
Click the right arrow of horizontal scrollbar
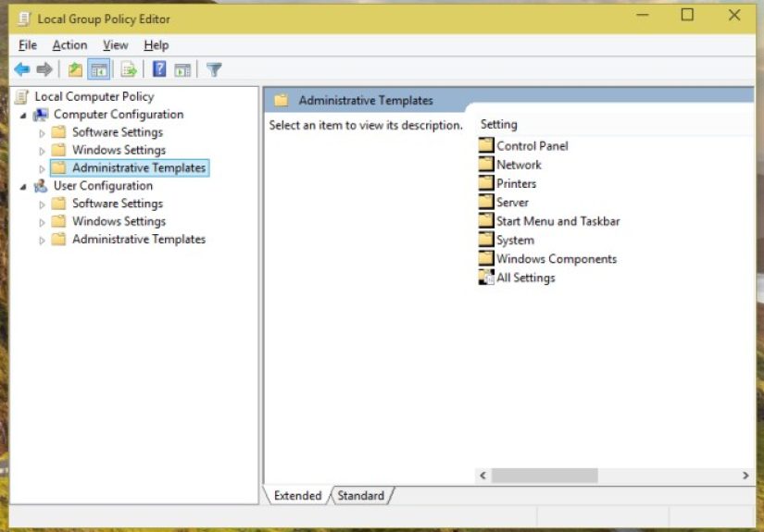[745, 475]
